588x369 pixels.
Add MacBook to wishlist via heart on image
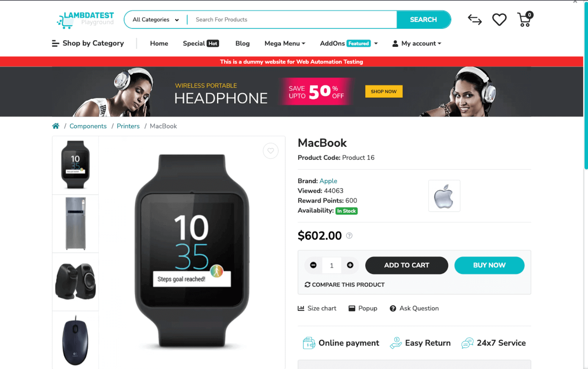(270, 151)
